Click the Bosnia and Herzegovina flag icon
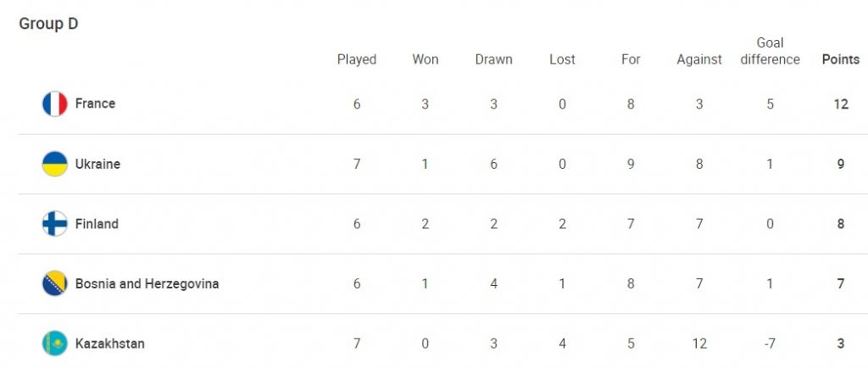 click(55, 283)
